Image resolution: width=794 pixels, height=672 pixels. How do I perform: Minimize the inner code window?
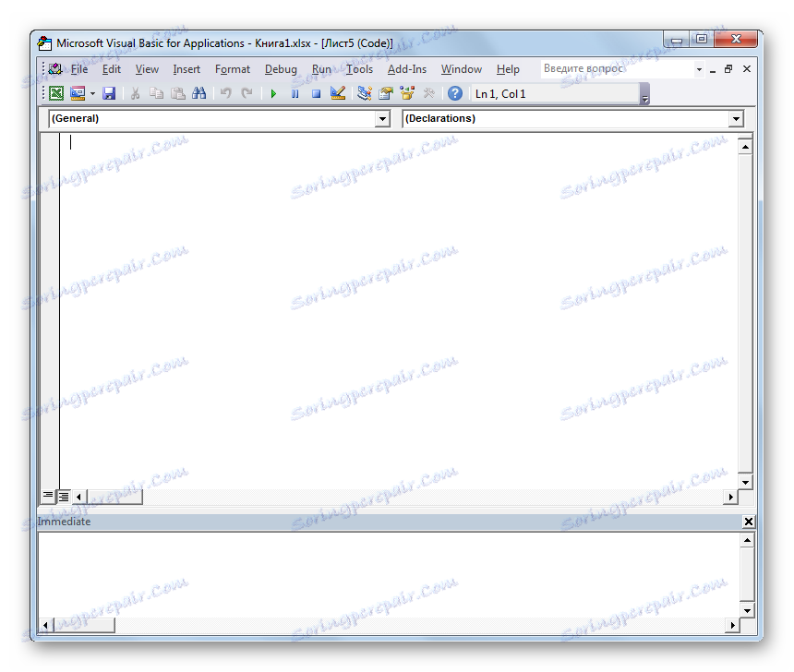tap(713, 69)
